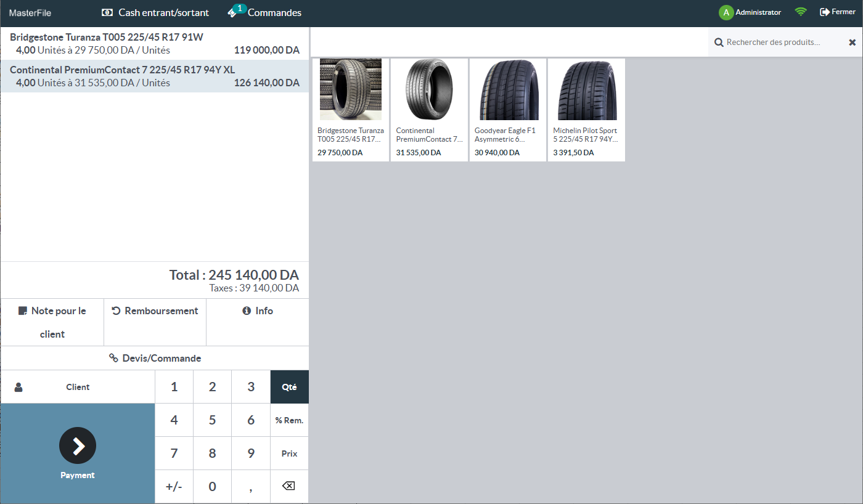Click the Remboursement undo arrow icon
The height and width of the screenshot is (504, 863).
point(116,311)
